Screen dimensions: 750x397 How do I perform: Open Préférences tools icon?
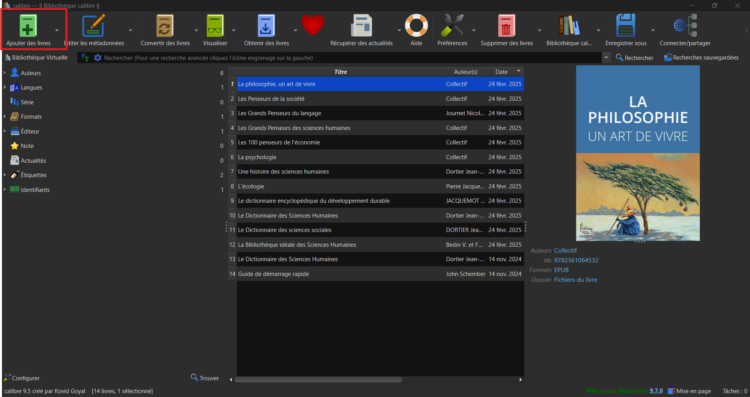tap(452, 25)
